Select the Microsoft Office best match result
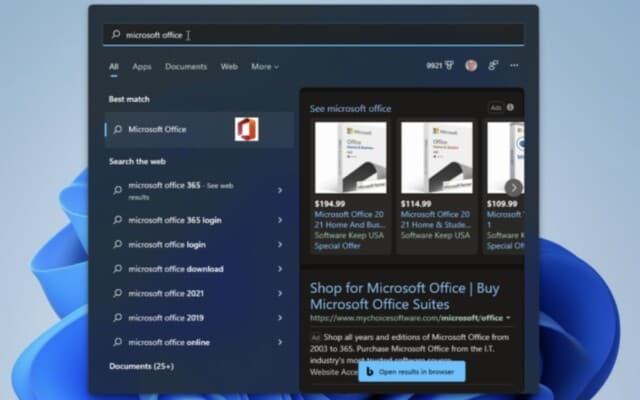Image resolution: width=640 pixels, height=400 pixels. pos(199,129)
